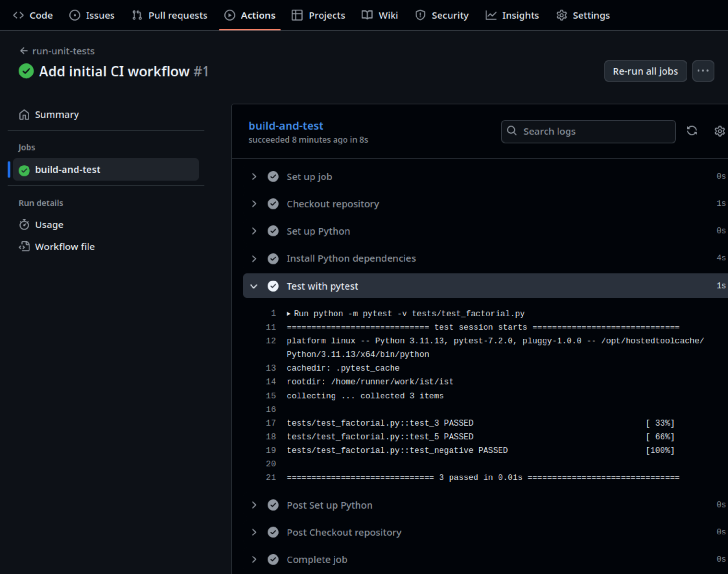Open the three-dot more options menu
This screenshot has height=574, width=728.
click(703, 71)
